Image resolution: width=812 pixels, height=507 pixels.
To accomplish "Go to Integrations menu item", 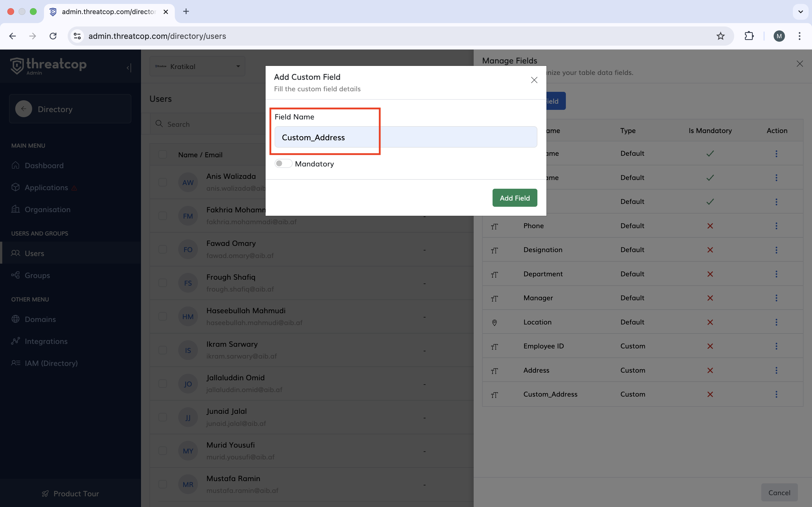I will [46, 341].
